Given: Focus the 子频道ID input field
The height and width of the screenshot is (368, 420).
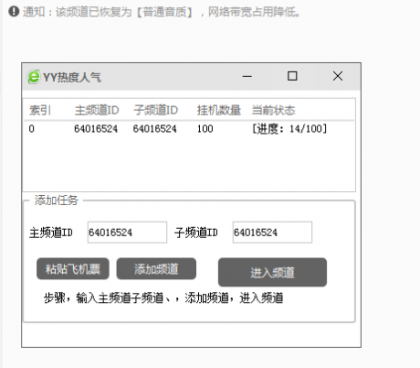Looking at the screenshot, I should (x=272, y=232).
